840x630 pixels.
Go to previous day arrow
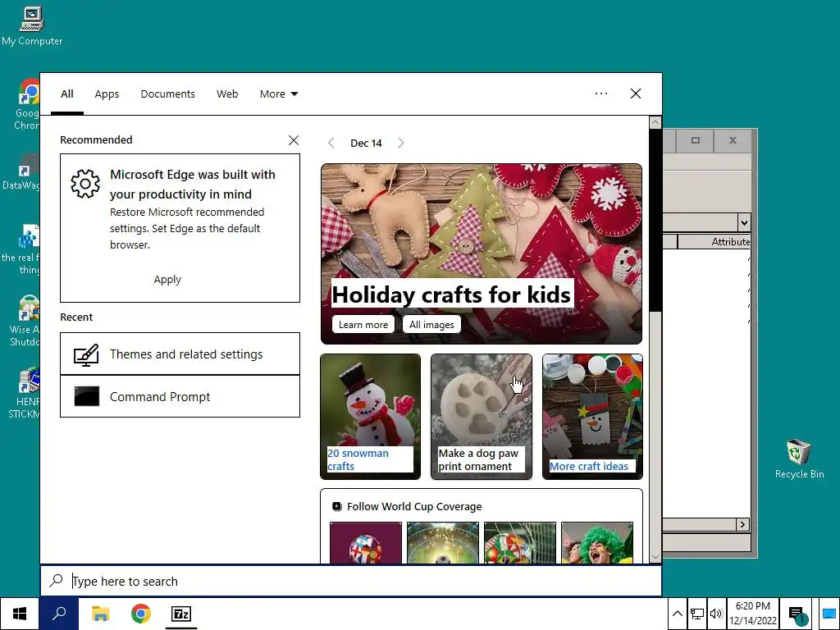pyautogui.click(x=331, y=143)
